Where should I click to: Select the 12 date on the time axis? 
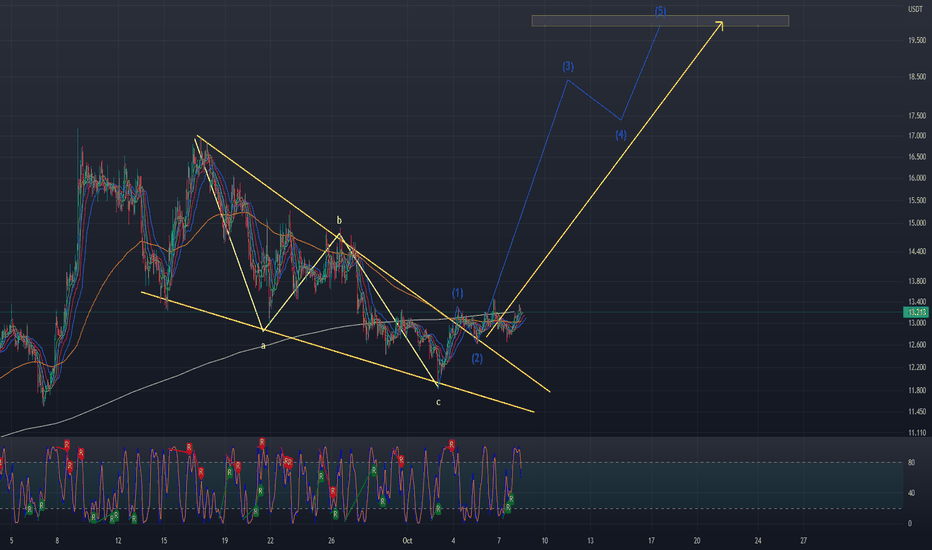(118, 541)
